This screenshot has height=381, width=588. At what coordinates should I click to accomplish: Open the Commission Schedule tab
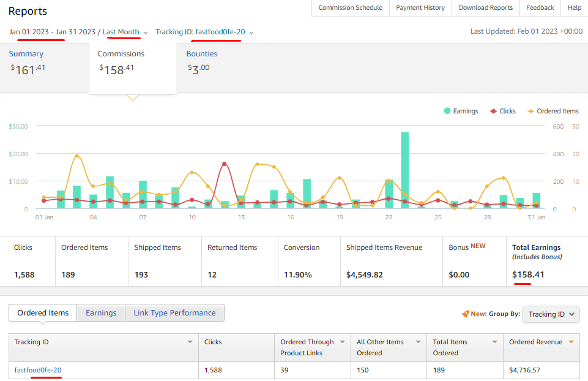pos(350,7)
